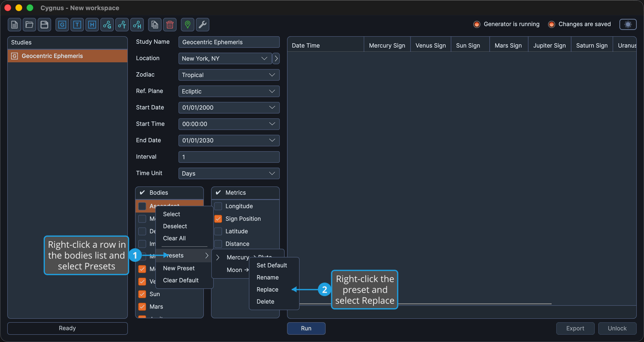Click the linked-nodes H aspect study icon
The height and width of the screenshot is (342, 644).
[x=137, y=25]
